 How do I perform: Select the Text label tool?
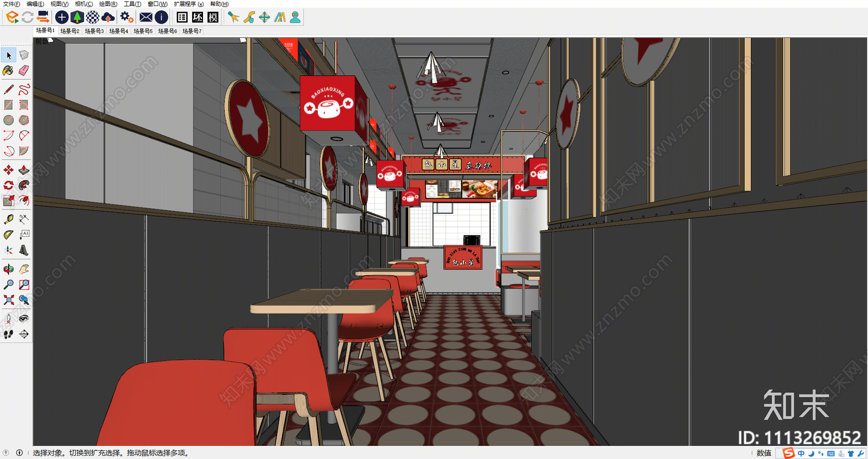tap(24, 234)
